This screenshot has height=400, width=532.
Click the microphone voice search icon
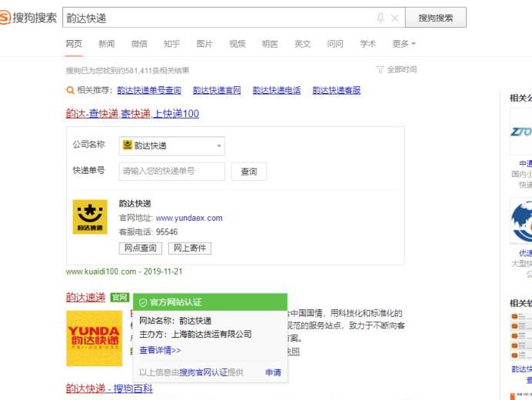[381, 18]
